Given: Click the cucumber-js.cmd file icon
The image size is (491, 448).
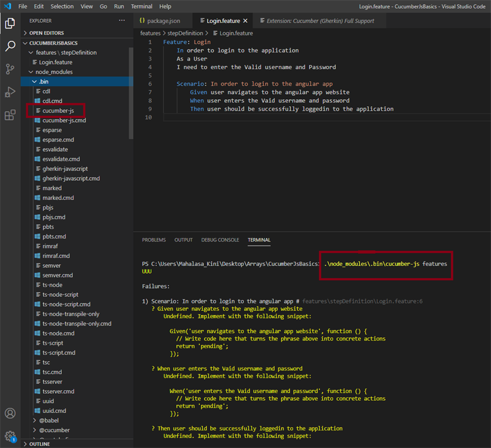Looking at the screenshot, I should (x=37, y=120).
